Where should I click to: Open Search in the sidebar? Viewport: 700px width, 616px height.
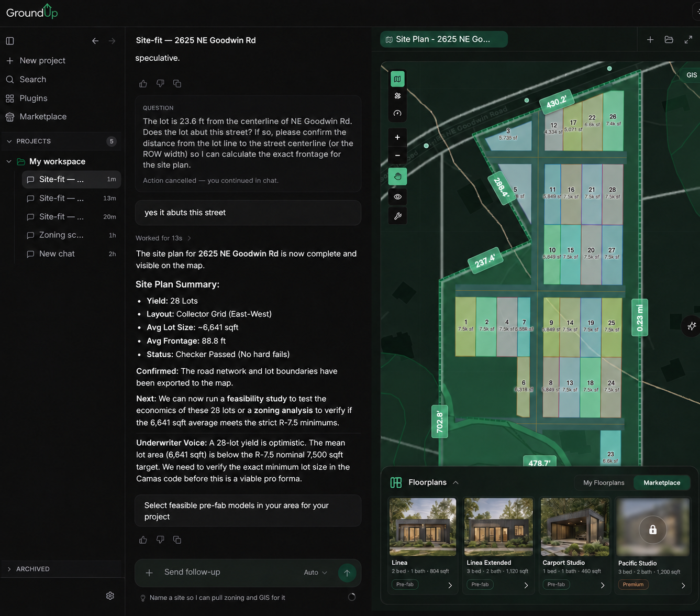point(26,80)
